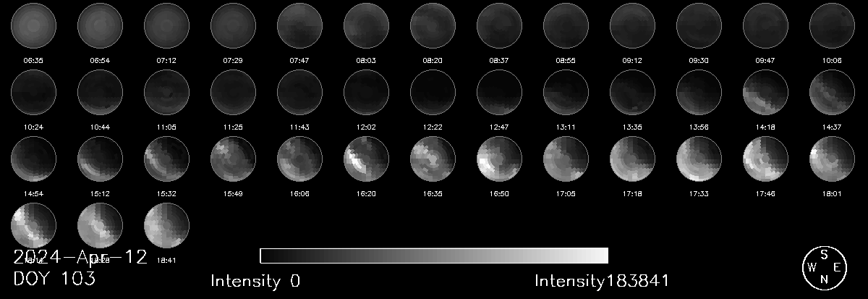The width and height of the screenshot is (868, 299).
Task: Click the DOY 103 label
Action: point(54,279)
